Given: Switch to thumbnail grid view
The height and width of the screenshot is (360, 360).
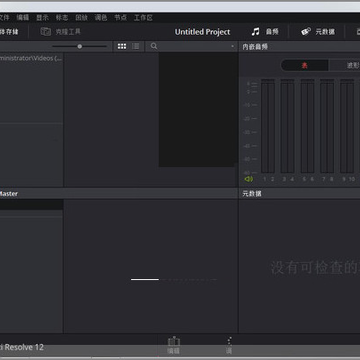Looking at the screenshot, I should point(122,46).
